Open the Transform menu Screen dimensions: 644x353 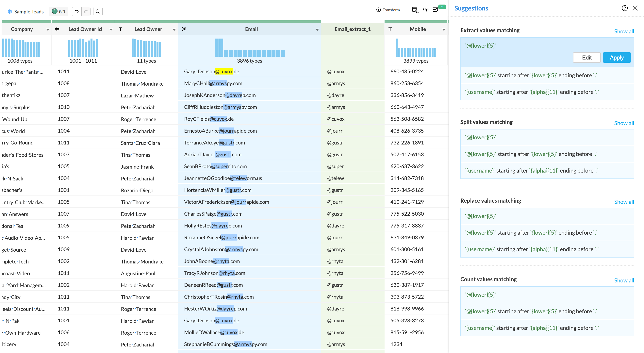tap(388, 10)
